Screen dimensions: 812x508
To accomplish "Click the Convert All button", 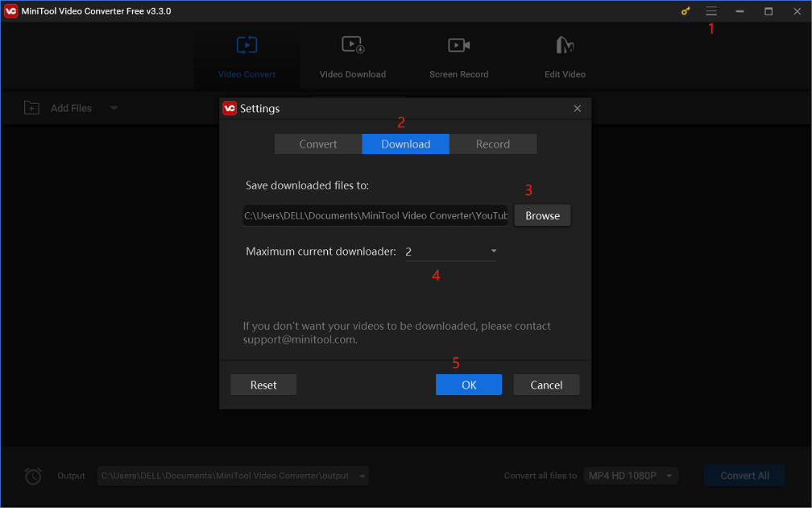I will coord(744,476).
